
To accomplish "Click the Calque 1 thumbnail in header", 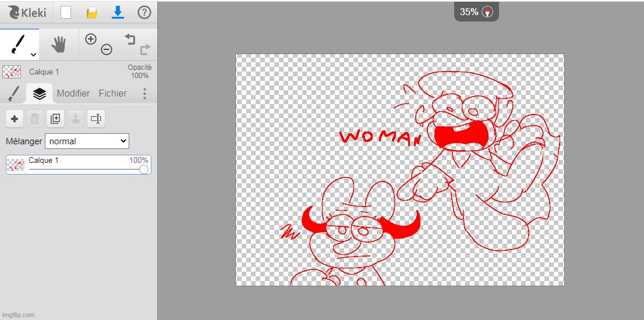I will click(x=12, y=72).
